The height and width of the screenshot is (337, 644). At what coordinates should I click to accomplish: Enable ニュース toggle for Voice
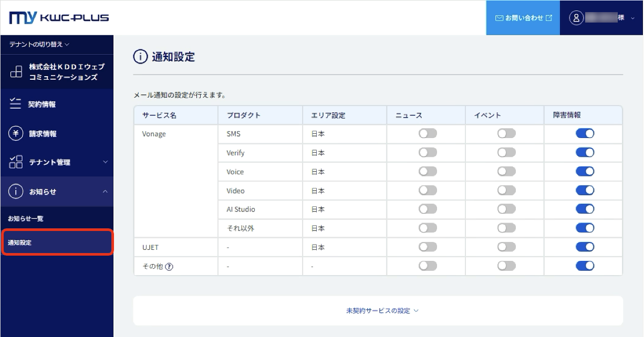(428, 171)
